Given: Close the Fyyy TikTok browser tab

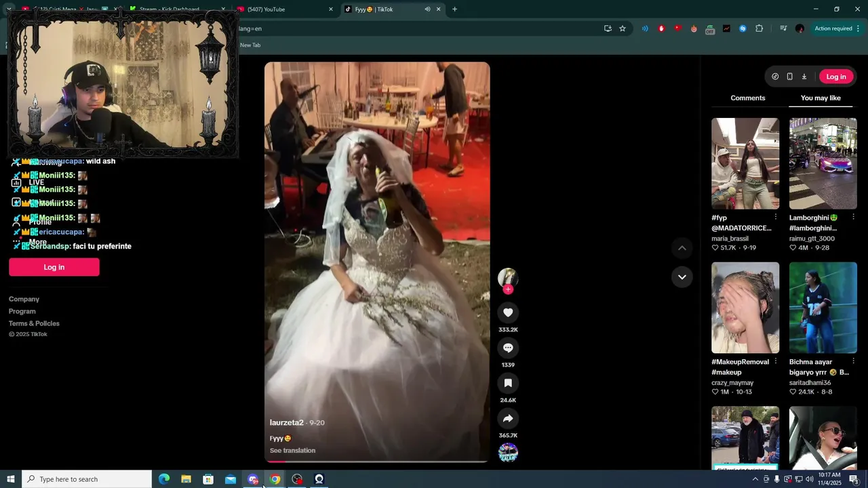Looking at the screenshot, I should (x=438, y=9).
